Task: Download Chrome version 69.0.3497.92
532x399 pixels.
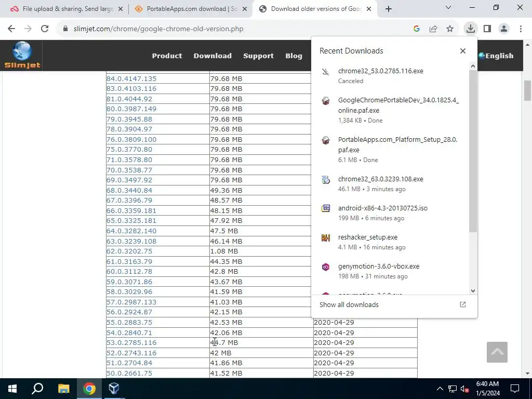Action: pos(129,180)
